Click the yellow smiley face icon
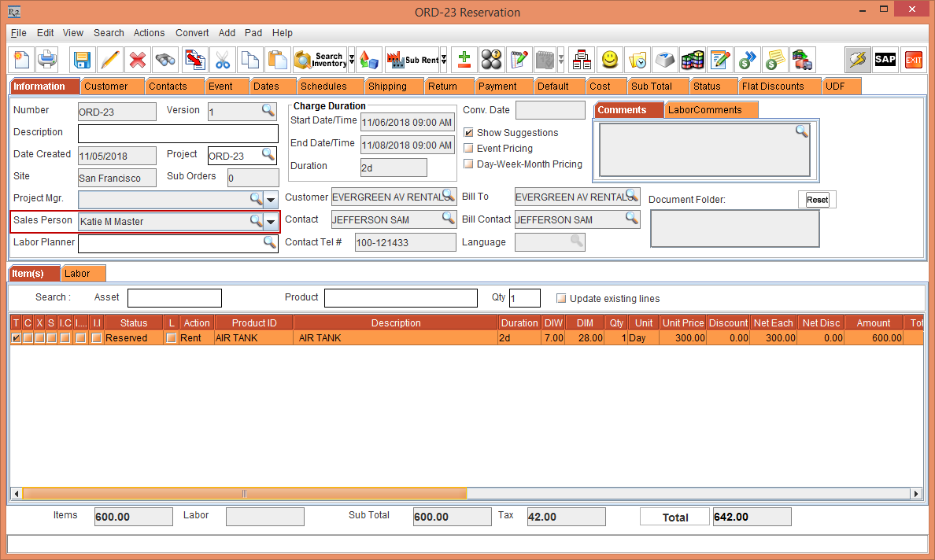This screenshot has width=935, height=560. click(x=609, y=60)
